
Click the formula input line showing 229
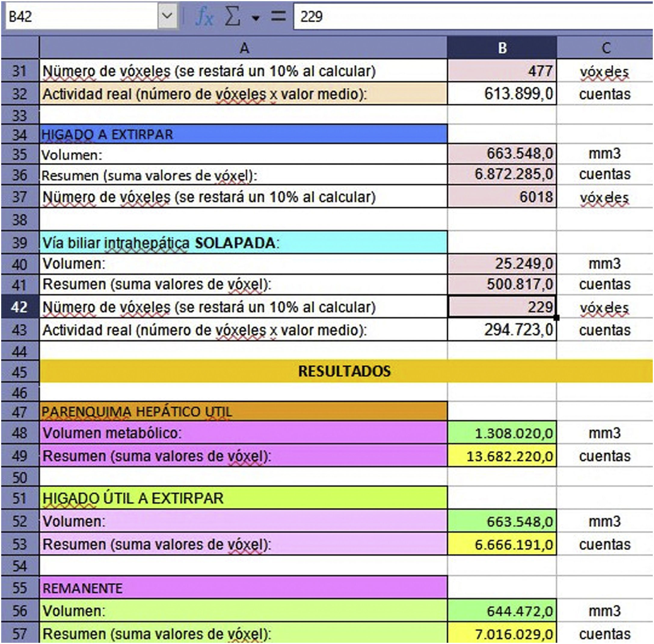[x=470, y=16]
